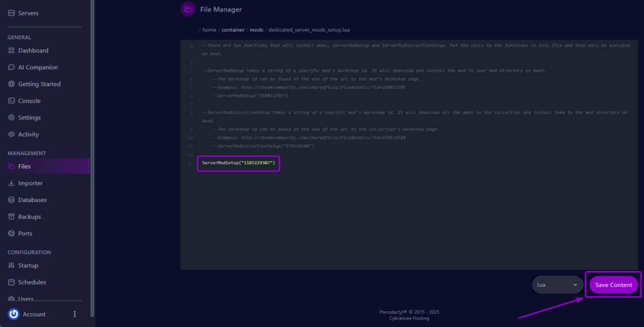Screen dimensions: 644x327
Task: Navigate to mods in breadcrumb path
Action: point(257,30)
